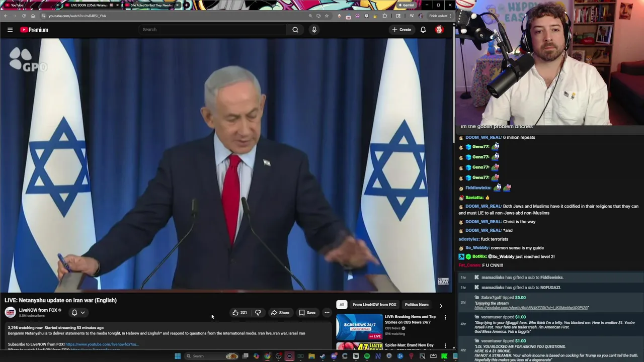Start voice search with the microphone
644x362 pixels.
(x=314, y=30)
